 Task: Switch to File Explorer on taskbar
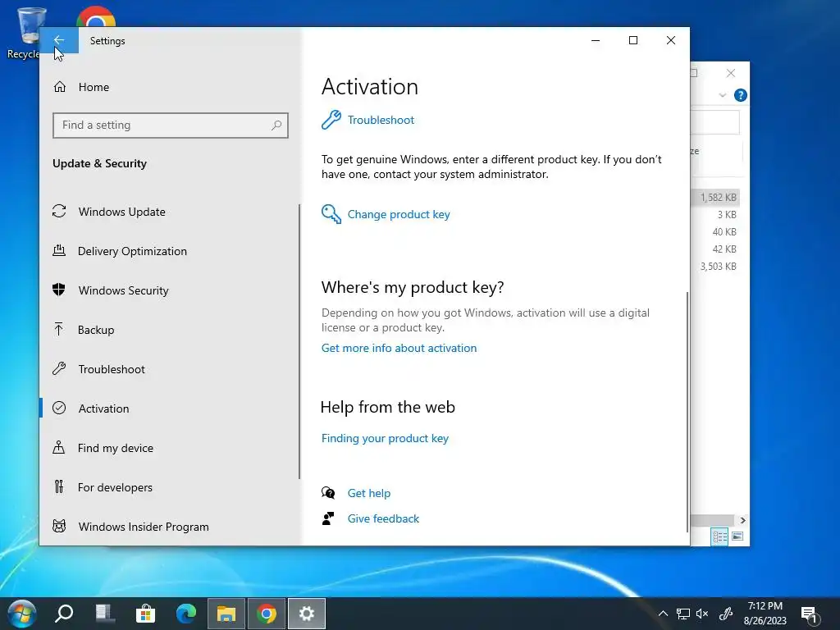coord(226,614)
